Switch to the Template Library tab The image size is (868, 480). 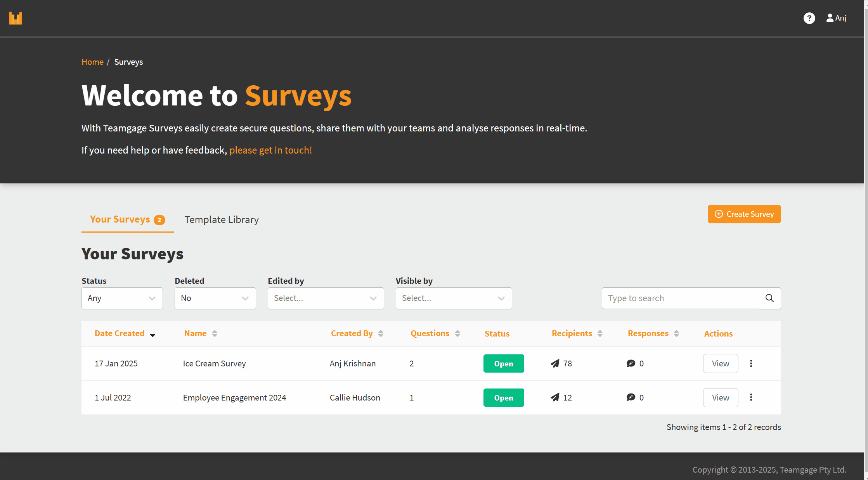tap(222, 219)
